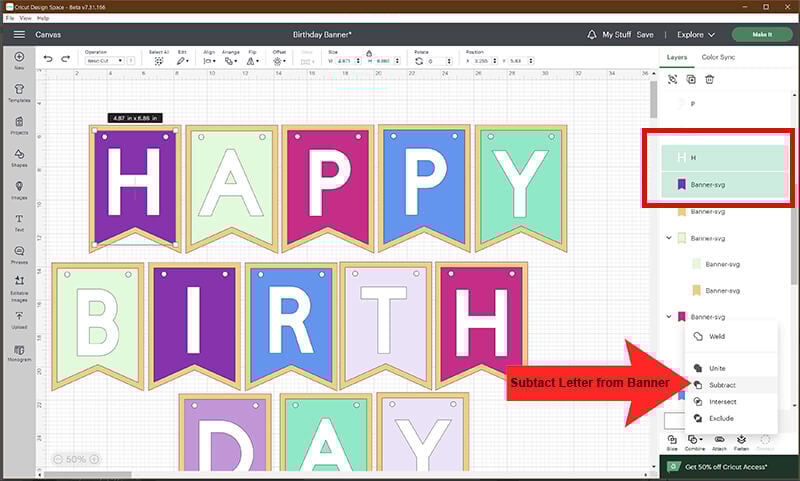Viewport: 800px width, 481px height.
Task: Click the Select All icon
Action: (159, 61)
